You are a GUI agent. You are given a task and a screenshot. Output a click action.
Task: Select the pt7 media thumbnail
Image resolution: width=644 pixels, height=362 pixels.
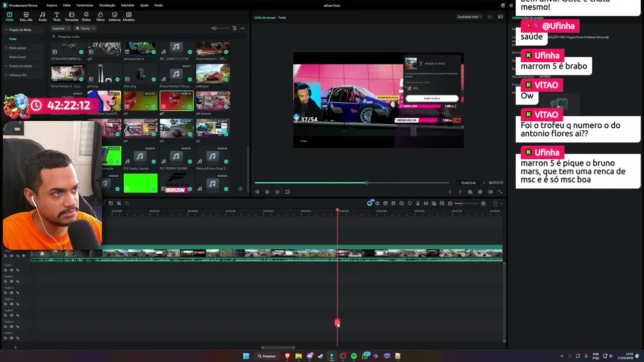pyautogui.click(x=177, y=101)
